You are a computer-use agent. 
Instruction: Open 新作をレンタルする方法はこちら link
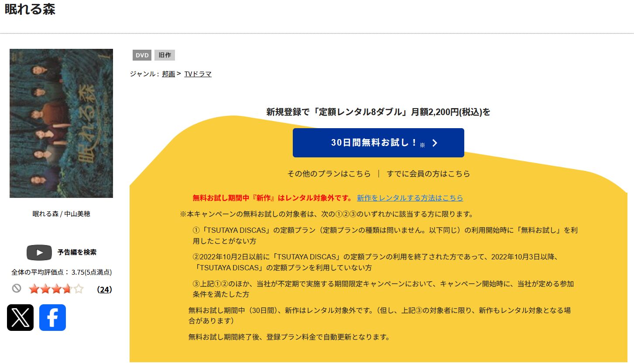[410, 198]
